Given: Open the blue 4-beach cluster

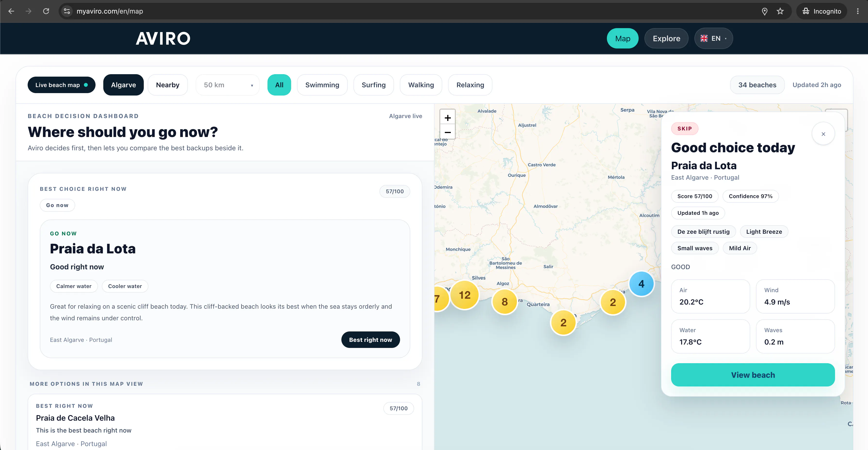Looking at the screenshot, I should coord(641,284).
